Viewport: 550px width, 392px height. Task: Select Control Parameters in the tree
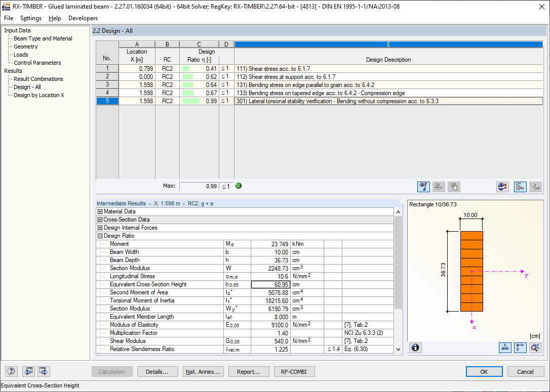click(37, 63)
